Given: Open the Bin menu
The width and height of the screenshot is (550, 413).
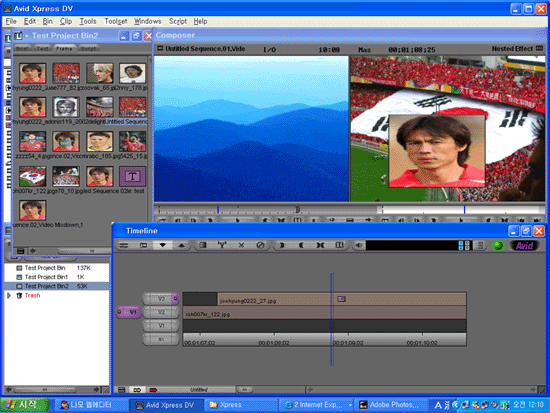Looking at the screenshot, I should (47, 21).
